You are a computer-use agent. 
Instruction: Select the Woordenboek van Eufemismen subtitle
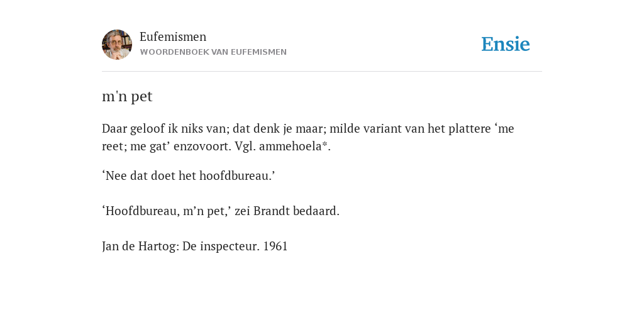tap(213, 52)
